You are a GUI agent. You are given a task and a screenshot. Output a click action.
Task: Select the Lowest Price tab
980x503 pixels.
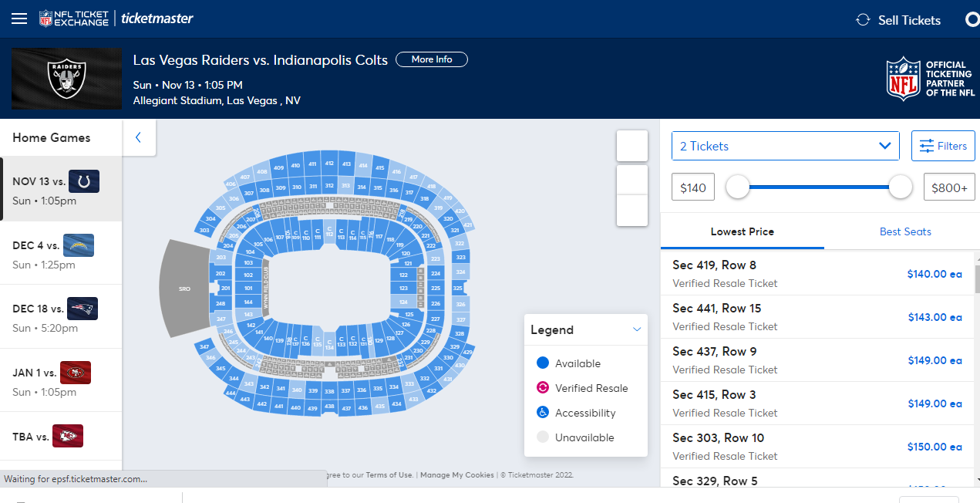click(x=742, y=231)
